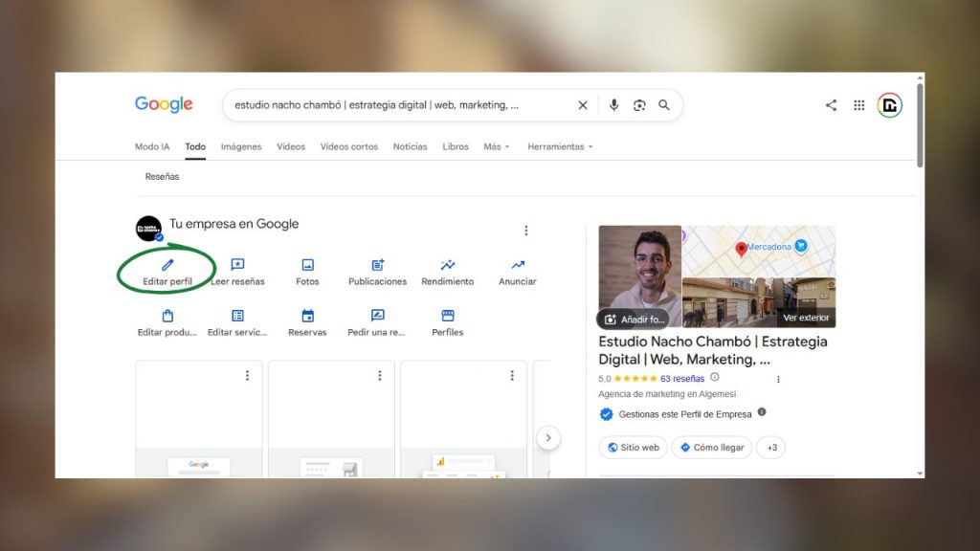
Task: Select the Todo results tab
Action: pyautogui.click(x=195, y=146)
